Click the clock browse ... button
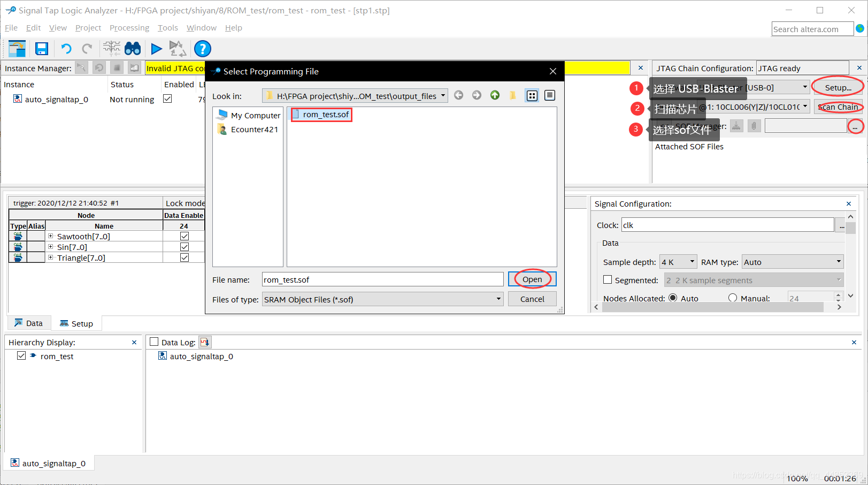The height and width of the screenshot is (485, 868). [841, 225]
